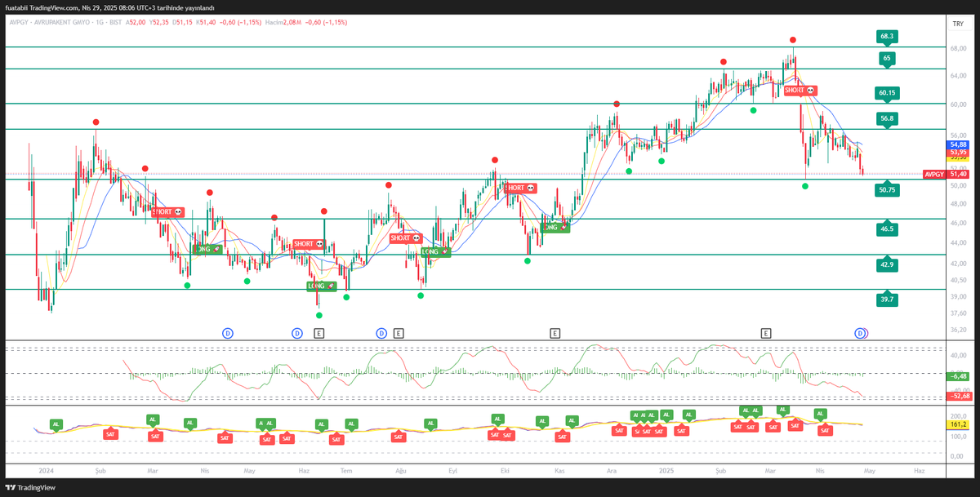Click the TRY currency label on price axis

tap(958, 24)
